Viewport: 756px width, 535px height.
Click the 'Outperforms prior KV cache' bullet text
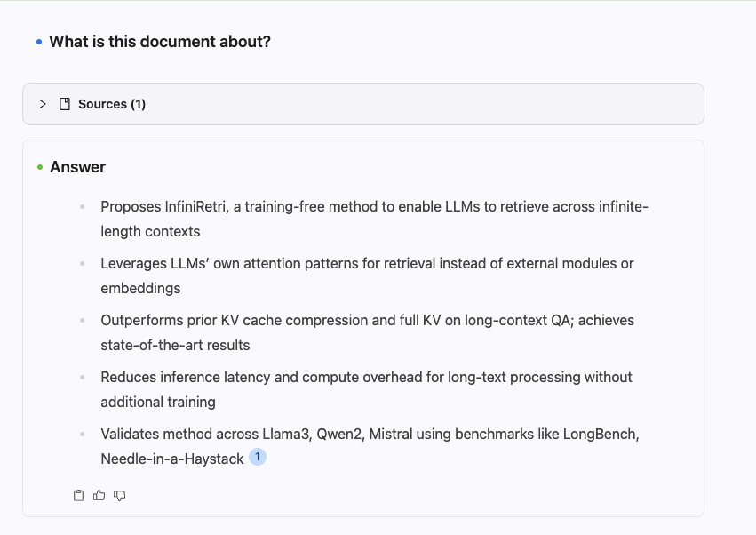pos(366,321)
